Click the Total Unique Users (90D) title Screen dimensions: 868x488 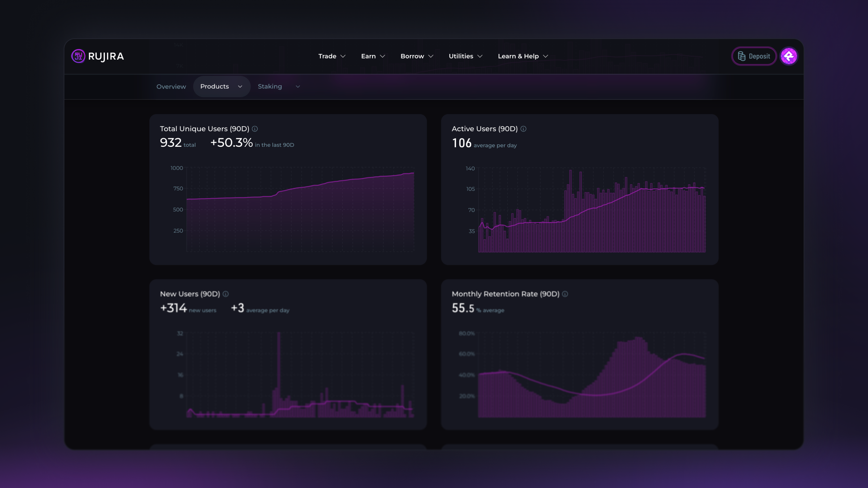pyautogui.click(x=204, y=129)
